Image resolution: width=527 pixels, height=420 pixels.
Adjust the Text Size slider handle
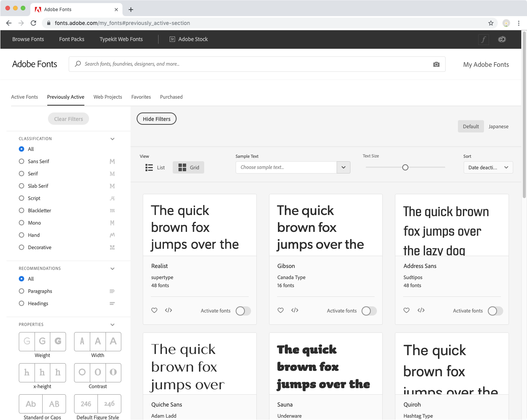405,167
